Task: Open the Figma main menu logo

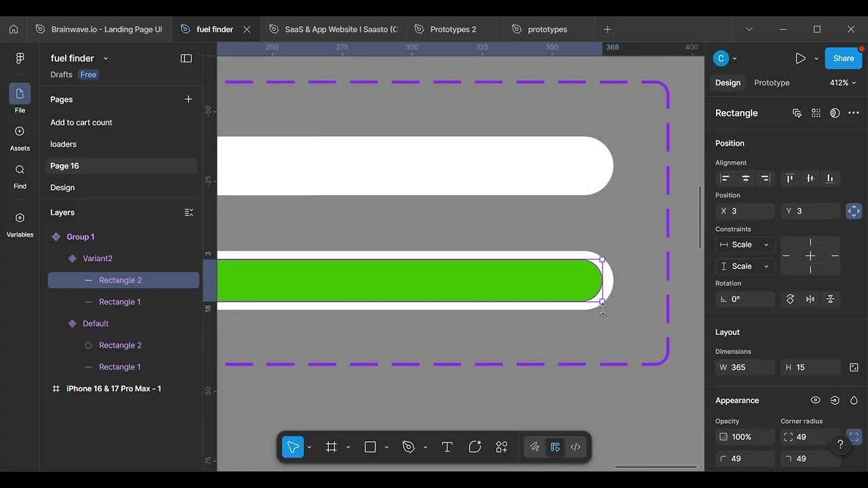Action: click(x=20, y=58)
